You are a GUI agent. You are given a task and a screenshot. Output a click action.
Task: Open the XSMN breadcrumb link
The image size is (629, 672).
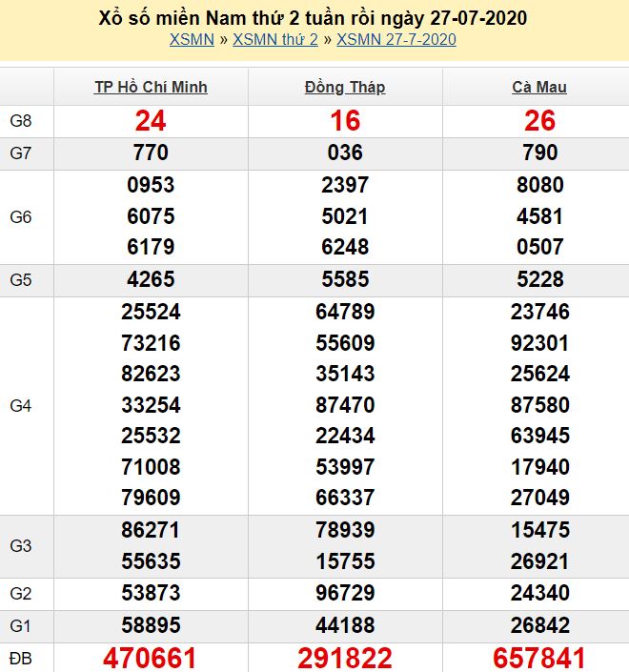click(x=192, y=39)
